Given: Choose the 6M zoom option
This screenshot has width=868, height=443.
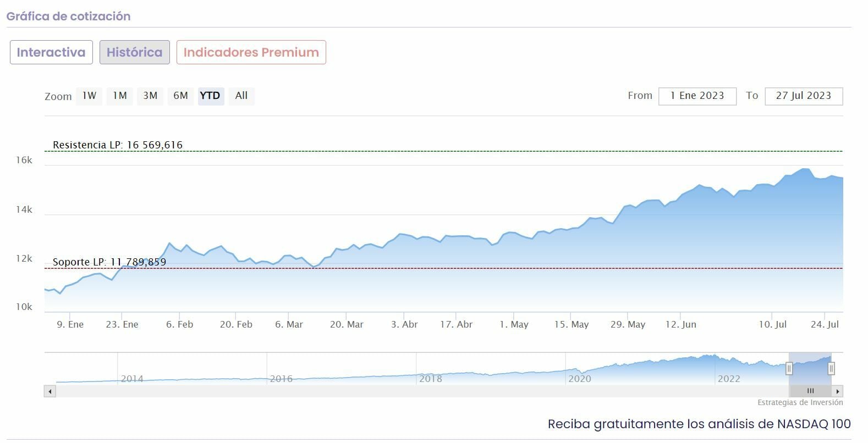Looking at the screenshot, I should pyautogui.click(x=180, y=96).
